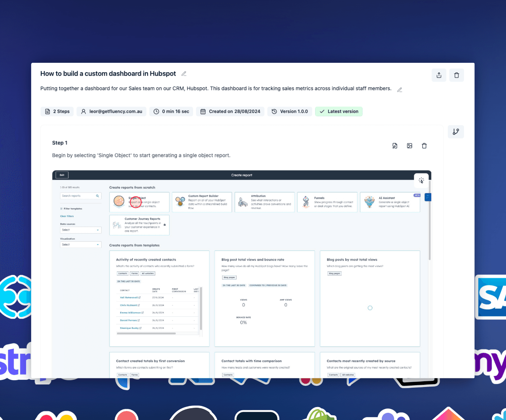Click the AI Assistant card illustration
The image size is (506, 420).
[x=369, y=202]
